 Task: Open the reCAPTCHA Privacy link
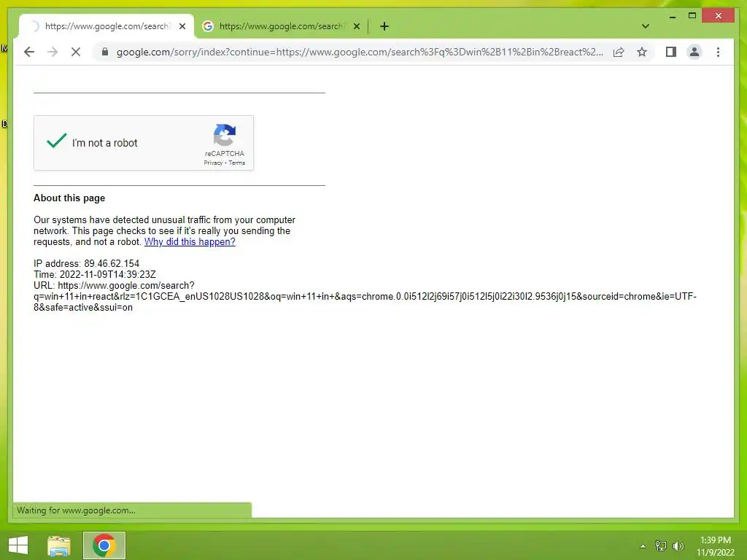[213, 163]
